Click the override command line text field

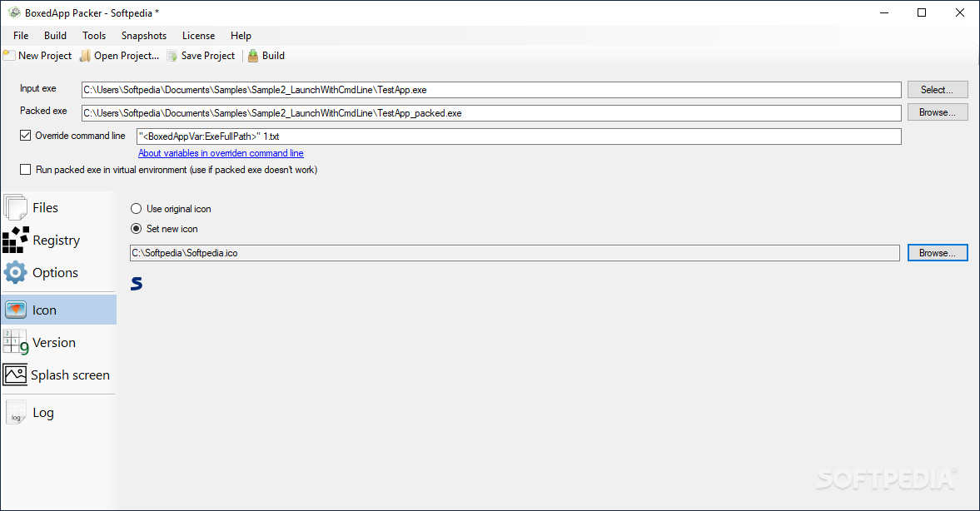(519, 136)
